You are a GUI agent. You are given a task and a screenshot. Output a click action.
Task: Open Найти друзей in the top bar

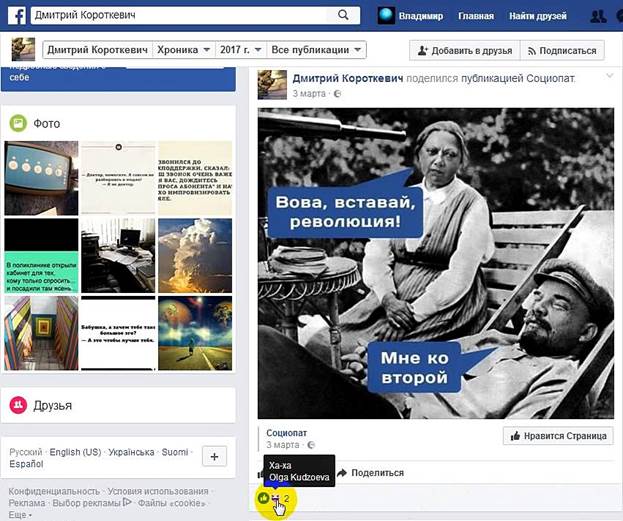point(538,16)
